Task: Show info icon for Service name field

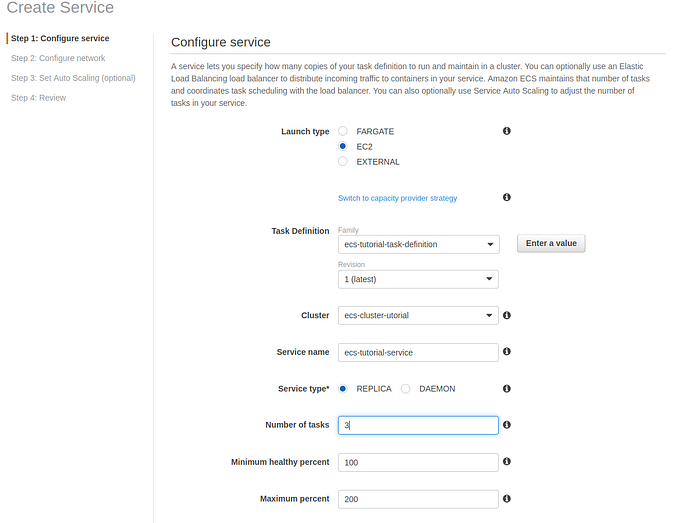Action: [506, 352]
